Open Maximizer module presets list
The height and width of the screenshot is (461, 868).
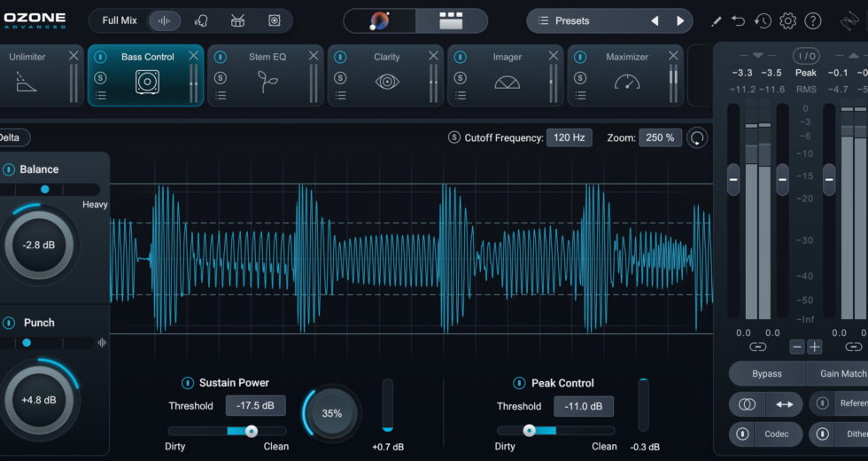pyautogui.click(x=580, y=96)
